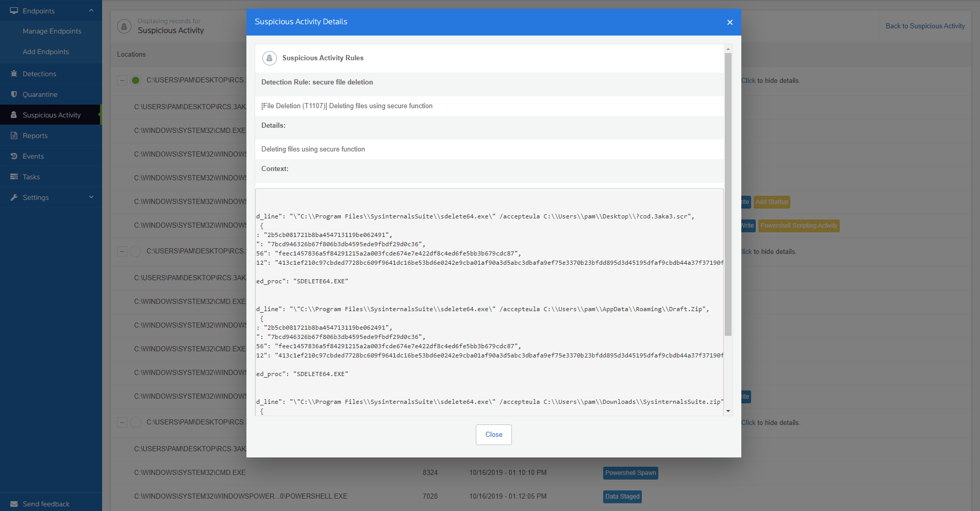Collapse the third C:\USERS\PAM\DESKTOP\RCS row
Viewport: 980px width, 511px height.
(122, 422)
